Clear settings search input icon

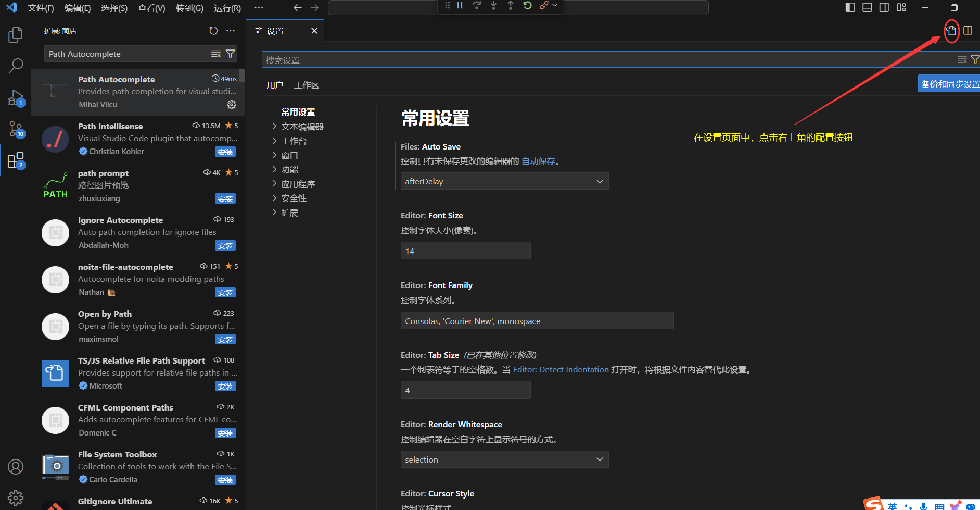click(962, 59)
